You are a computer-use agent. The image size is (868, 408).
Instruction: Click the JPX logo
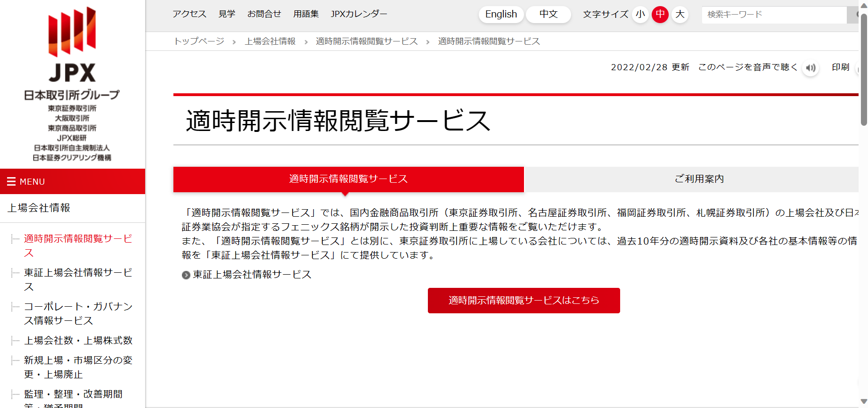tap(72, 84)
